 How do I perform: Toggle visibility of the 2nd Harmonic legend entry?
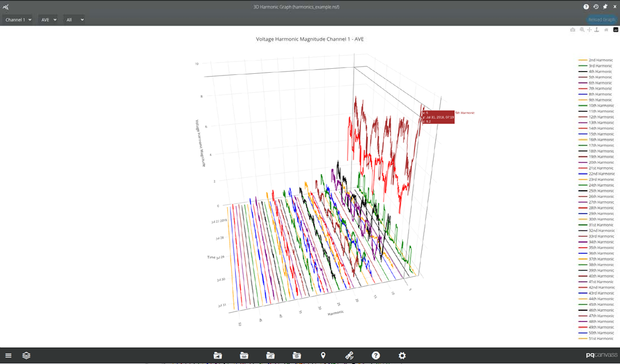pyautogui.click(x=598, y=60)
